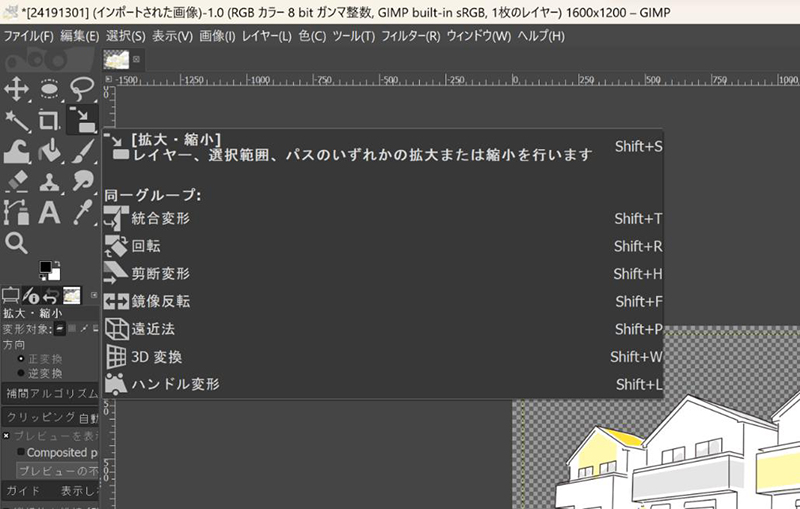Choose 遠近法 from tool group list
This screenshot has width=800, height=509.
pos(383,329)
